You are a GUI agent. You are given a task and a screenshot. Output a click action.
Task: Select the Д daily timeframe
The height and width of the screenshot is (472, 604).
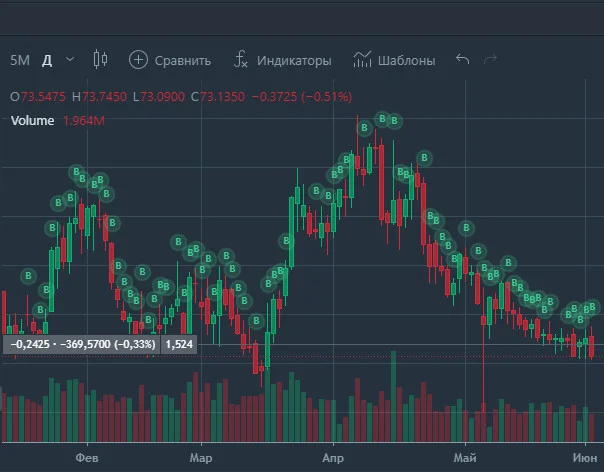pyautogui.click(x=47, y=60)
